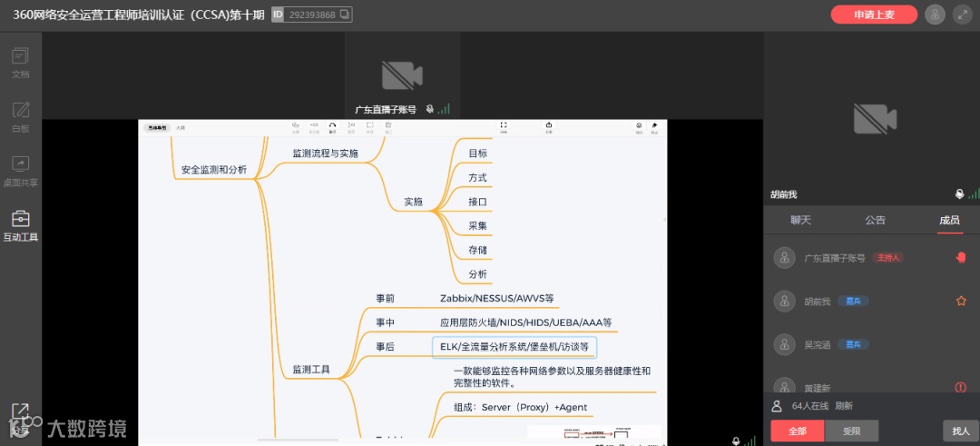Screen dimensions: 980x446
Task: Click the mind map topic toolbar icon
Action: pos(296,127)
